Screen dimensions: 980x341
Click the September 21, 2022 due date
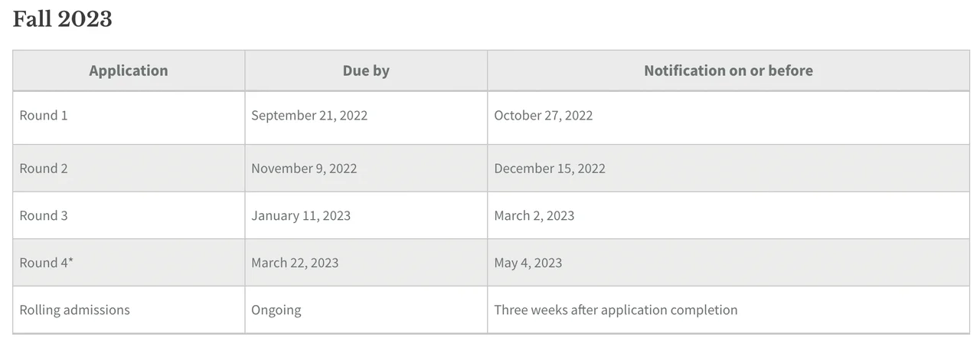pyautogui.click(x=309, y=116)
